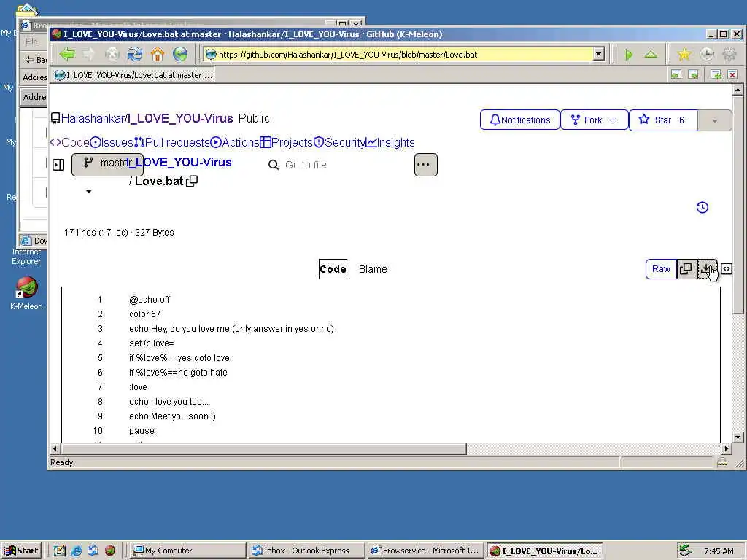Viewport: 747px width, 560px height.
Task: Click Internet Explorer quick launch icon
Action: [76, 551]
